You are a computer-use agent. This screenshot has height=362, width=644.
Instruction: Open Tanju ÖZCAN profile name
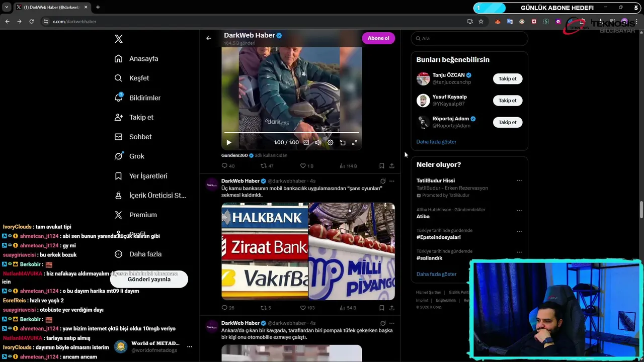click(x=448, y=75)
